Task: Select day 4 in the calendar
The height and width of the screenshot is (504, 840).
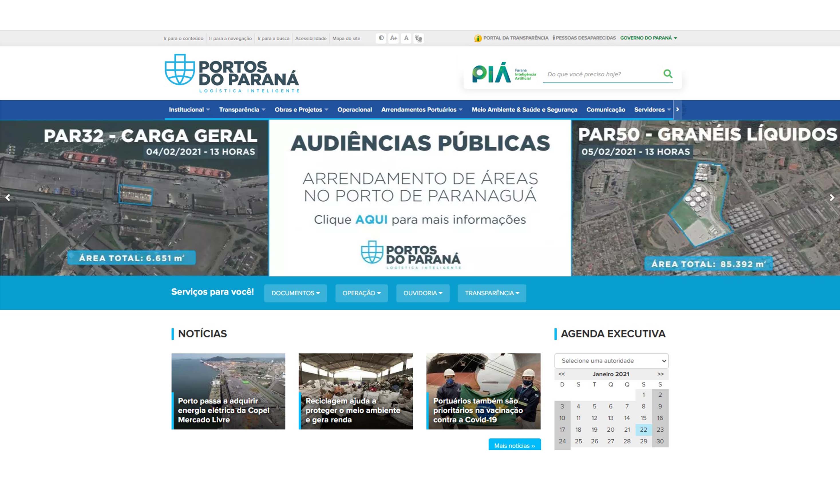Action: 578,406
